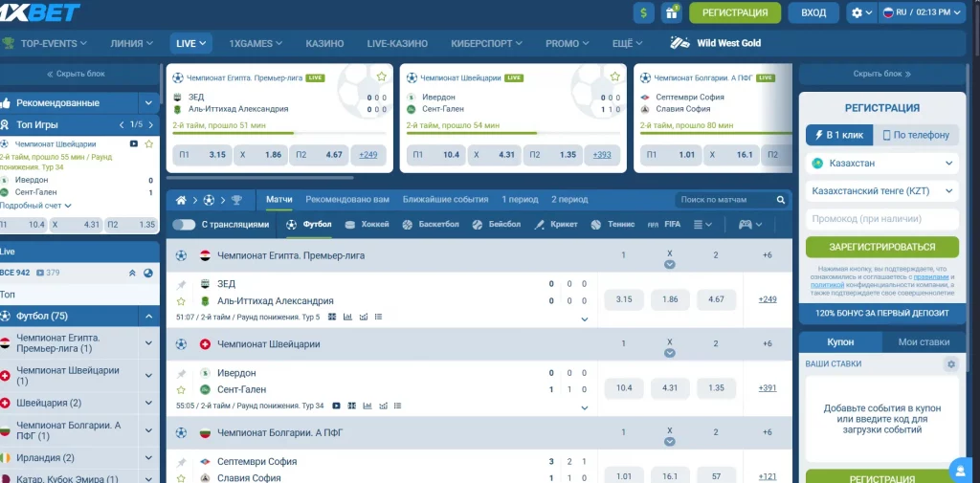
Task: Open Wild West Gold promo link
Action: [716, 43]
